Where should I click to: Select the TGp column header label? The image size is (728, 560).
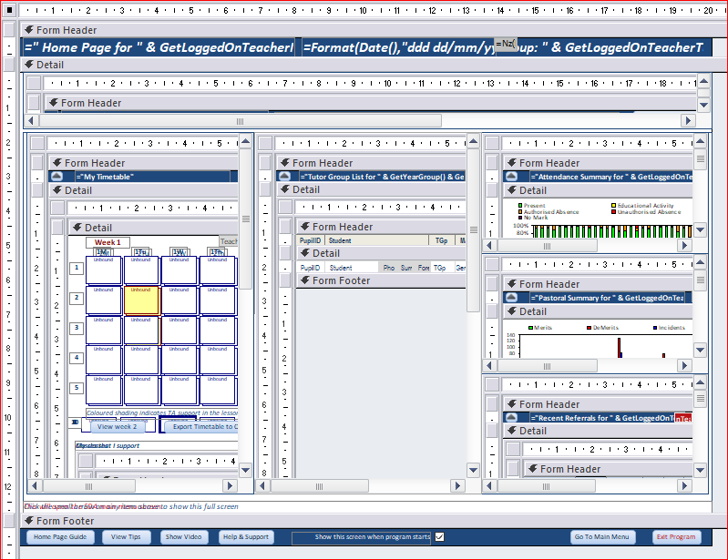point(442,240)
